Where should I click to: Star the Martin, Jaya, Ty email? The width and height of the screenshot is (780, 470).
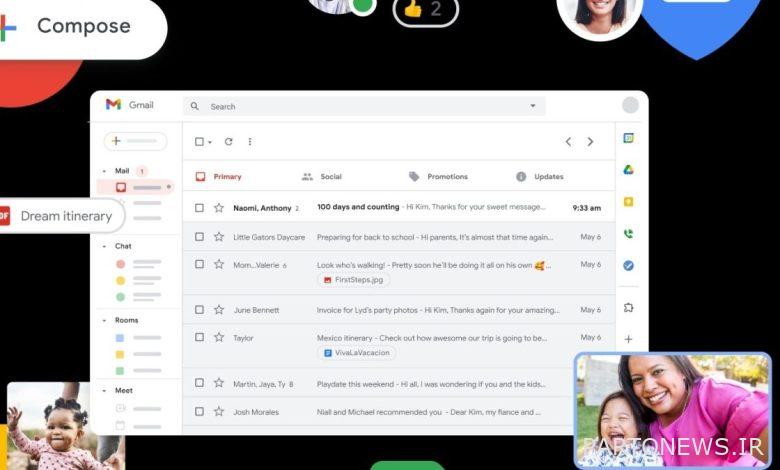pos(219,383)
